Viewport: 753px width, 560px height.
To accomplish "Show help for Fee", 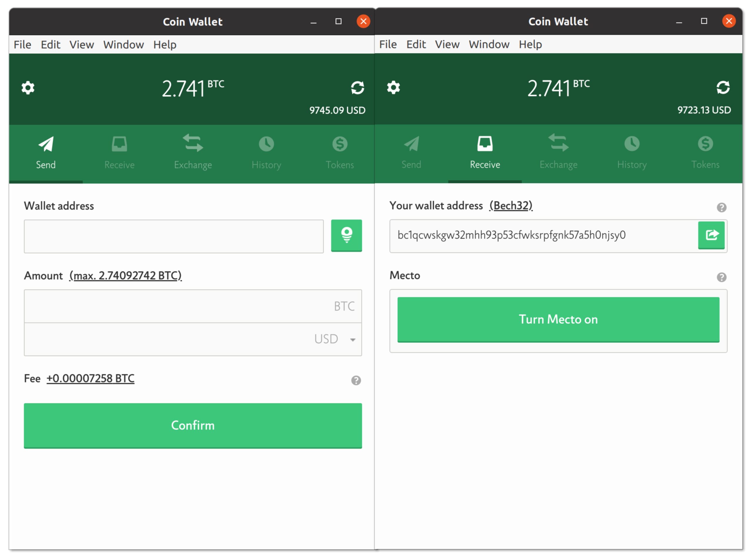I will pos(356,381).
